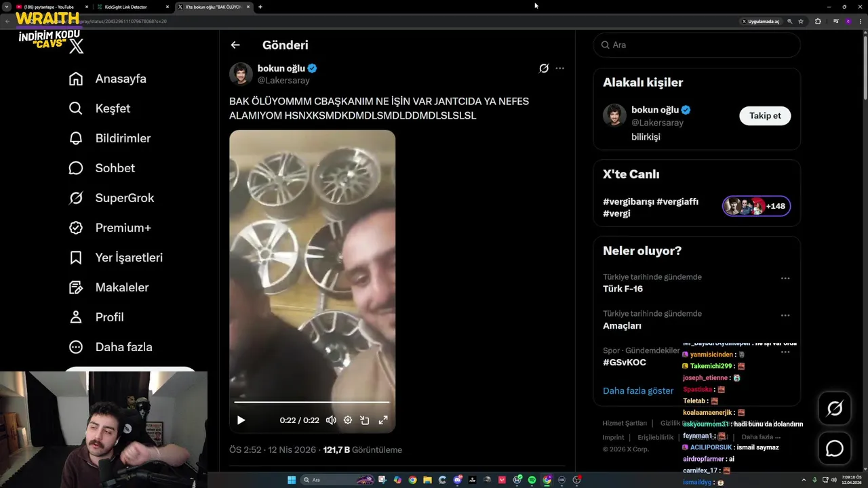Click Takip et to follow bokun oğlu
Image resolution: width=868 pixels, height=488 pixels.
[x=765, y=116]
